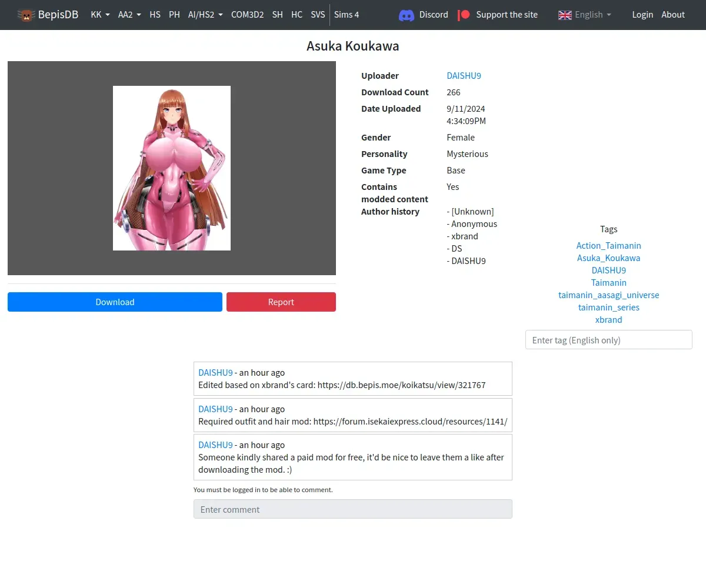The width and height of the screenshot is (706, 588).
Task: Click the xbrand tag link
Action: point(608,320)
